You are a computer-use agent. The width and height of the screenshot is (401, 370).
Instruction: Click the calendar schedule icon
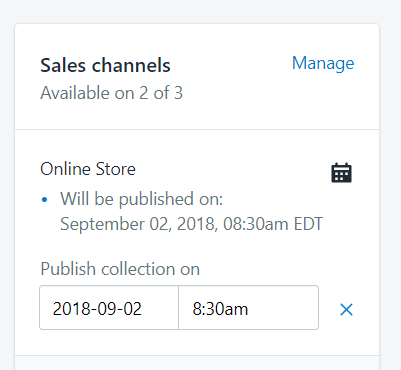pos(341,173)
